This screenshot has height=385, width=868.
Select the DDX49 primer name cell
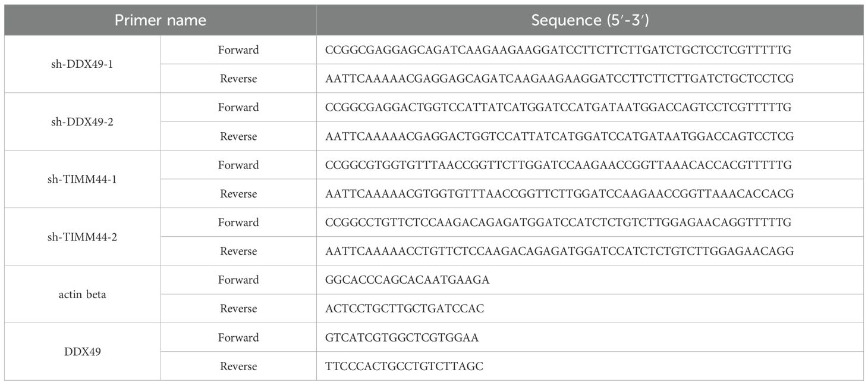pos(82,352)
